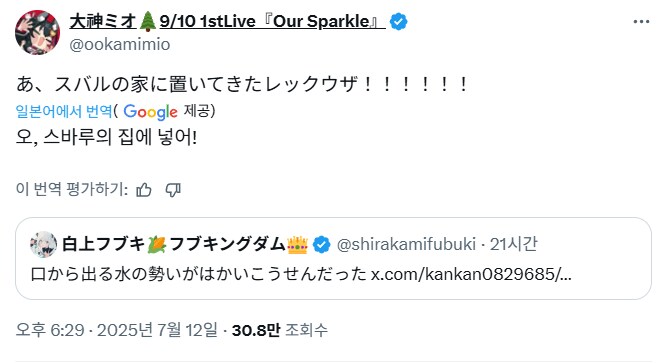Open the 大神ミオ display name link
The height and width of the screenshot is (363, 661).
click(x=227, y=21)
